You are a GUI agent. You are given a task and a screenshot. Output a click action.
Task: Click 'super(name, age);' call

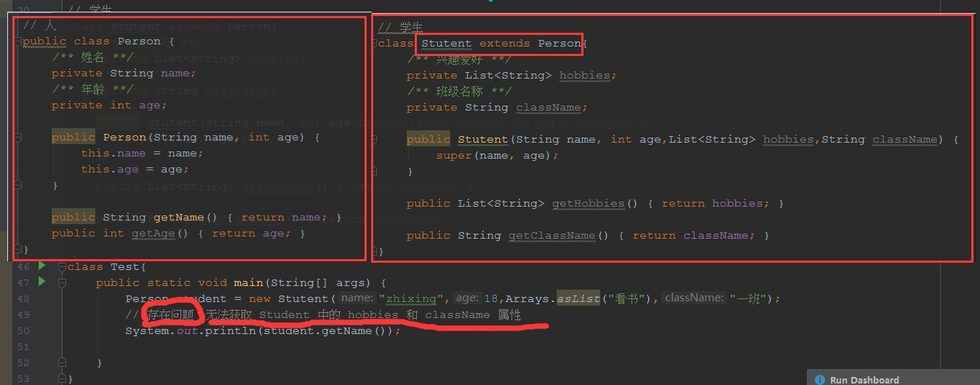(x=497, y=155)
